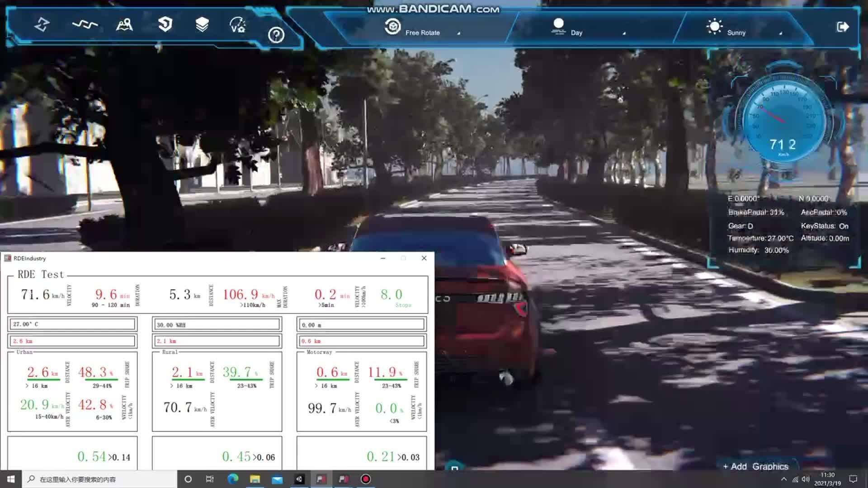Screen dimensions: 868x488
Task: Click the Windows taskbar search box
Action: pyautogui.click(x=99, y=479)
